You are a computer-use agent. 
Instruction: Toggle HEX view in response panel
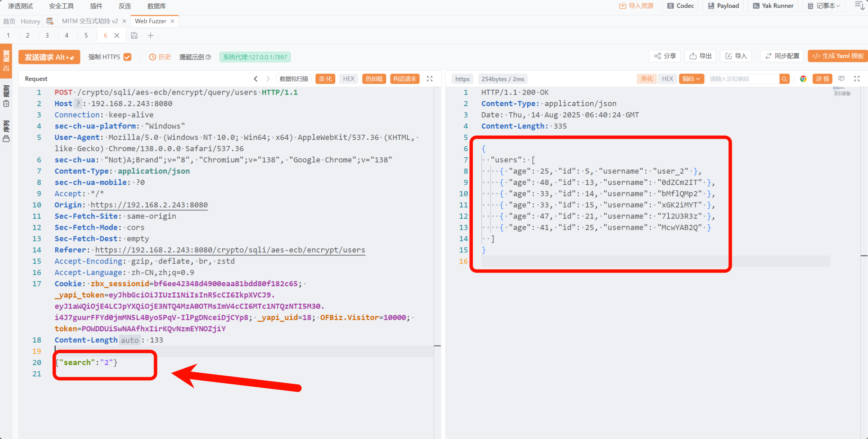point(667,79)
